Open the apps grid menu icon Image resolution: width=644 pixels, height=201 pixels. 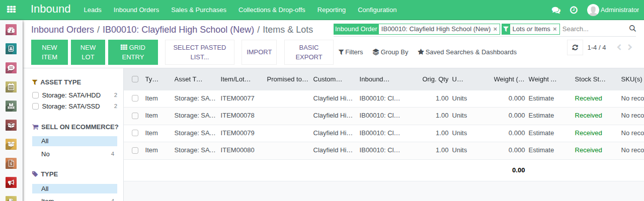click(x=11, y=10)
